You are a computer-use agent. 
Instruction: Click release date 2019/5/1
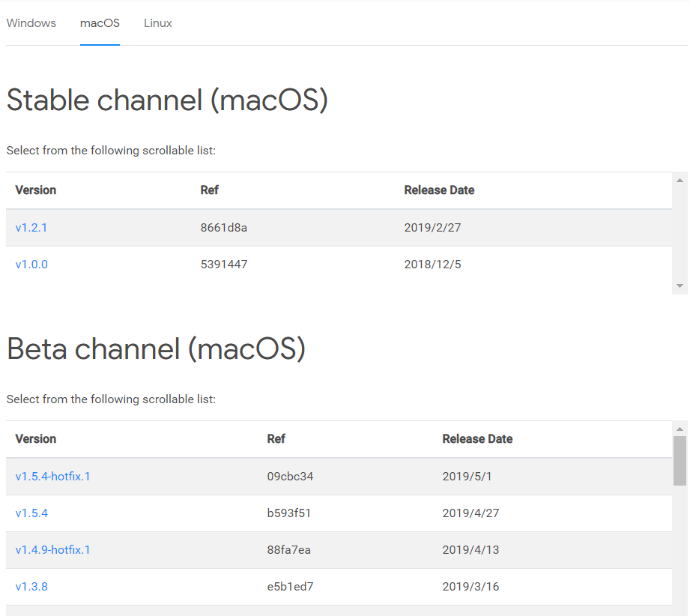point(467,477)
